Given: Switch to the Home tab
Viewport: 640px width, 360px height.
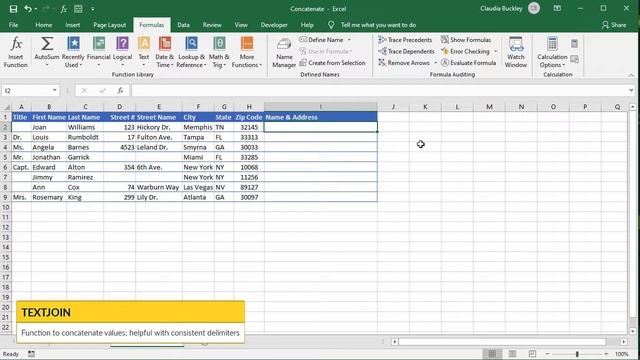Looking at the screenshot, I should click(x=43, y=25).
